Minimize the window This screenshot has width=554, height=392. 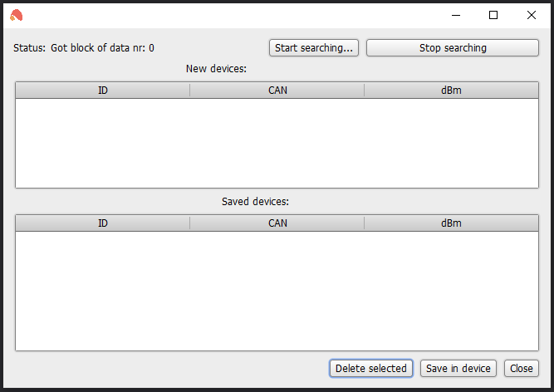click(x=456, y=15)
